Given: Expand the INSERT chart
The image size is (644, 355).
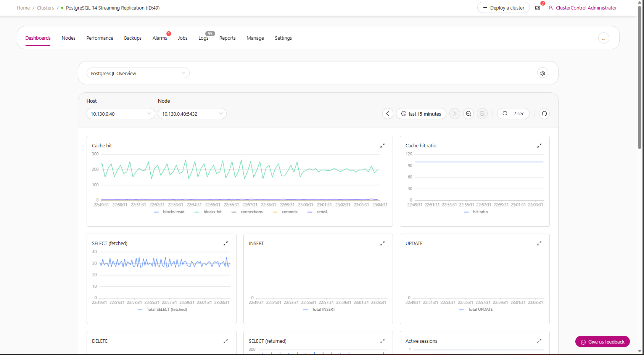Looking at the screenshot, I should coord(382,243).
